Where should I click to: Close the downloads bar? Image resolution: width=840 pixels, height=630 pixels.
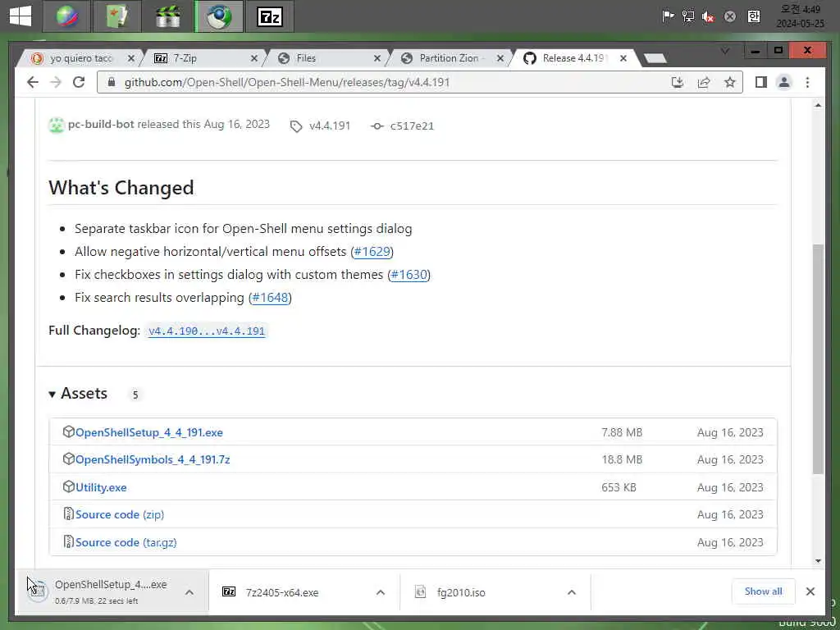click(810, 591)
